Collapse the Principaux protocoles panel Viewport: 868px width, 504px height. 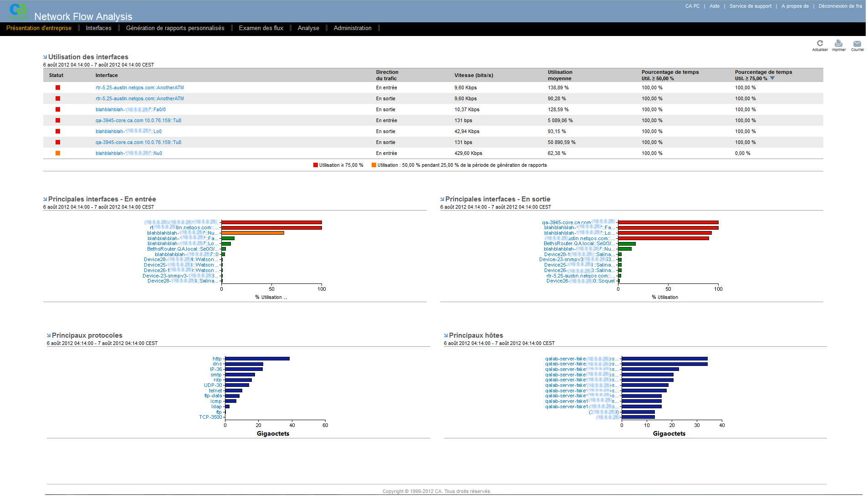(49, 335)
